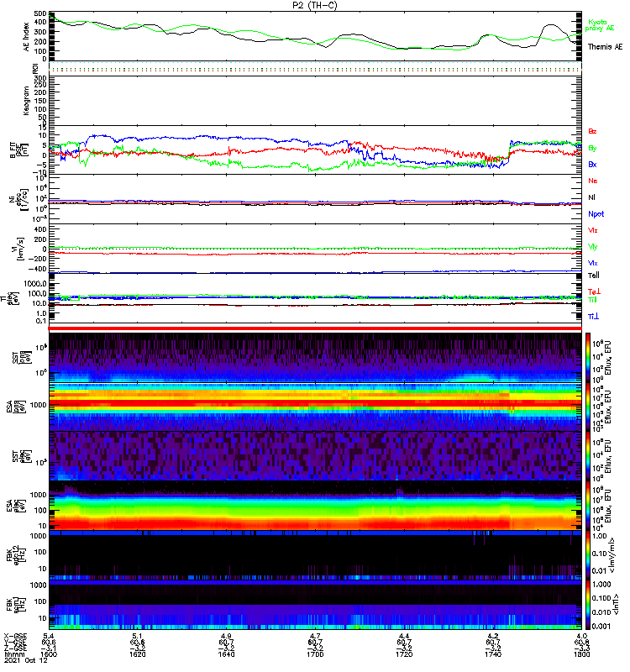Screen dimensions: 630x672
Task: Click the black Themis AE curve peak near 1750
Action: (552, 25)
